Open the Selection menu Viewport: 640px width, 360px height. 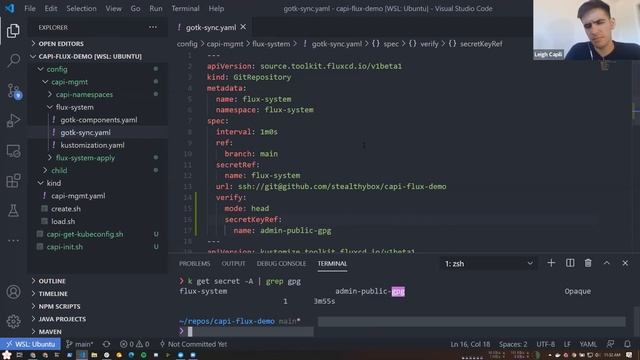coord(81,8)
